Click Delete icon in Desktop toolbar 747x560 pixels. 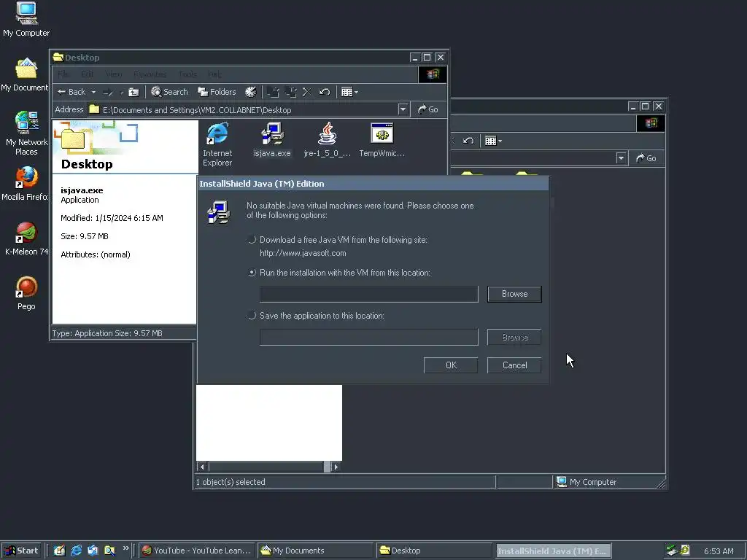click(307, 92)
